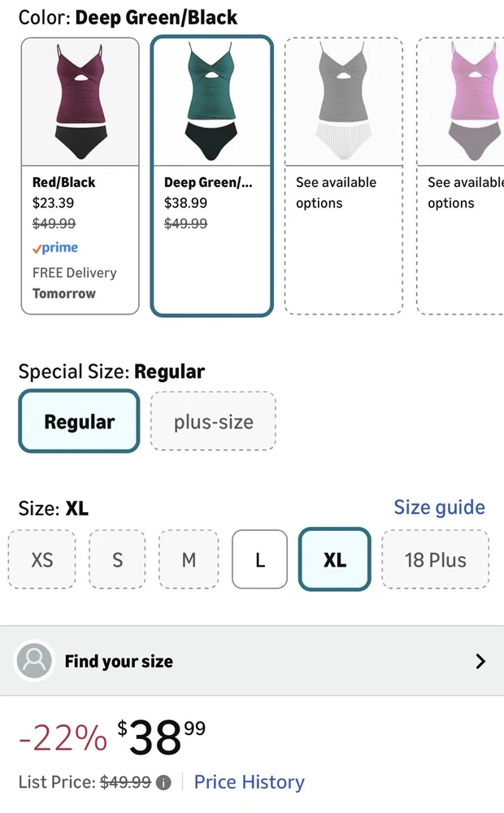This screenshot has height=813, width=504.
Task: Select the Regular special size option
Action: 79,421
